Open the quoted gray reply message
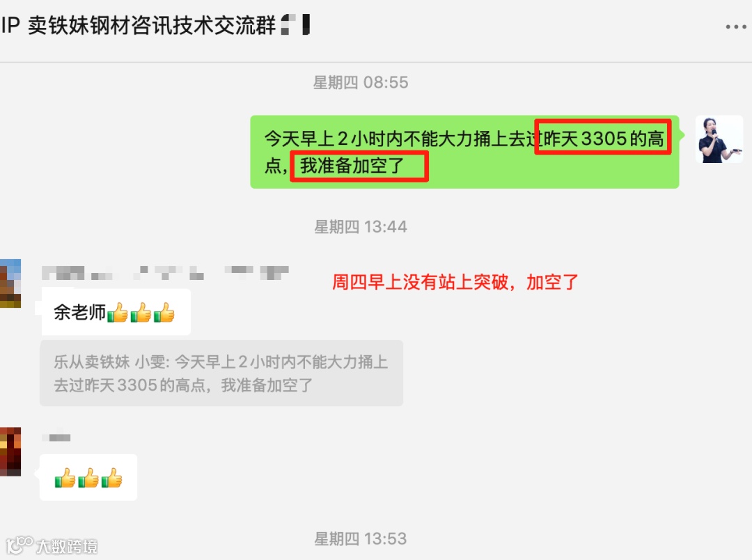Image resolution: width=752 pixels, height=560 pixels. (x=221, y=373)
